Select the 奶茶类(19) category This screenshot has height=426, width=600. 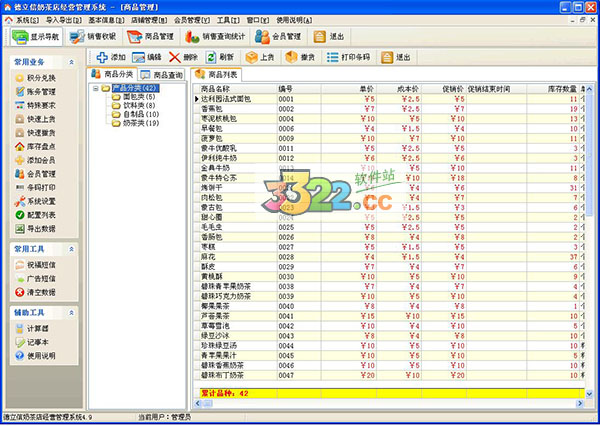[141, 123]
